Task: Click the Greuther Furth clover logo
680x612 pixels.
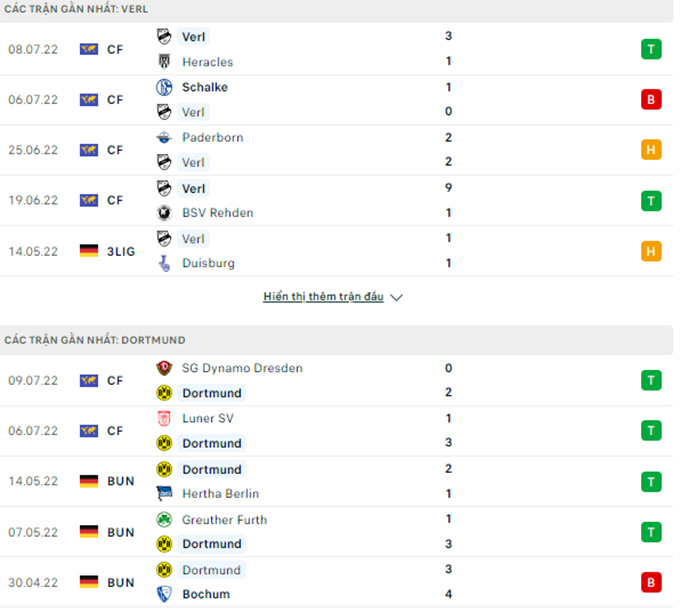Action: tap(165, 521)
